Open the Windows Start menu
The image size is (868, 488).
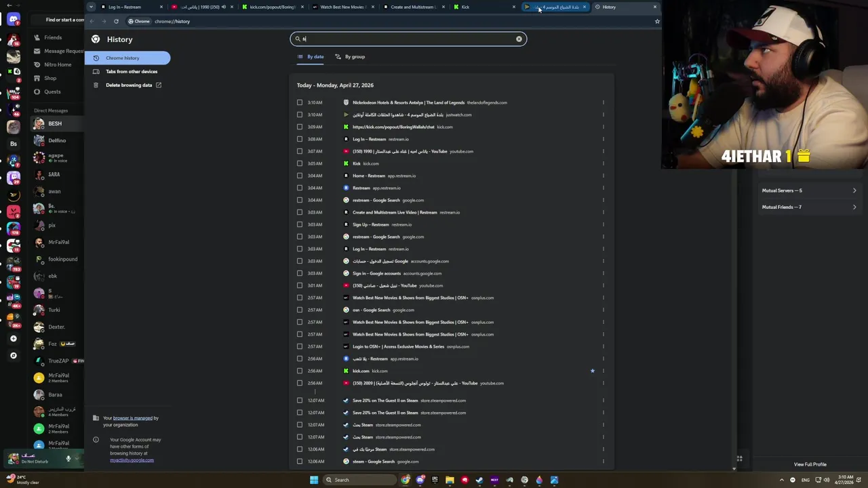tap(314, 480)
